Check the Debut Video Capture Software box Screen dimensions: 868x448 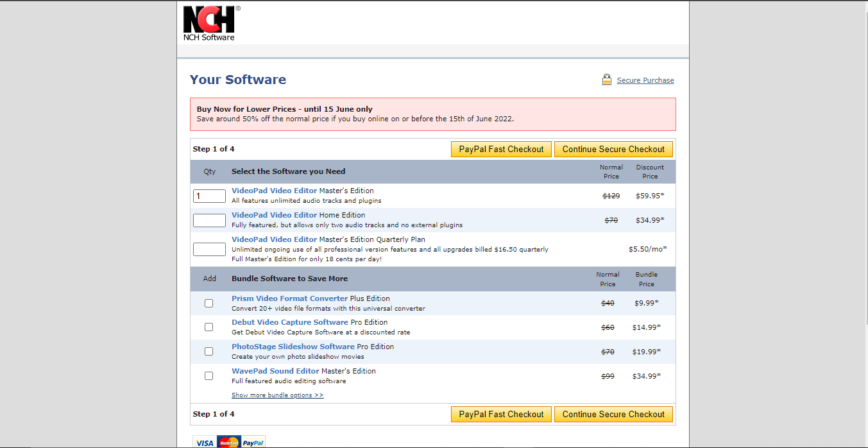(x=208, y=327)
